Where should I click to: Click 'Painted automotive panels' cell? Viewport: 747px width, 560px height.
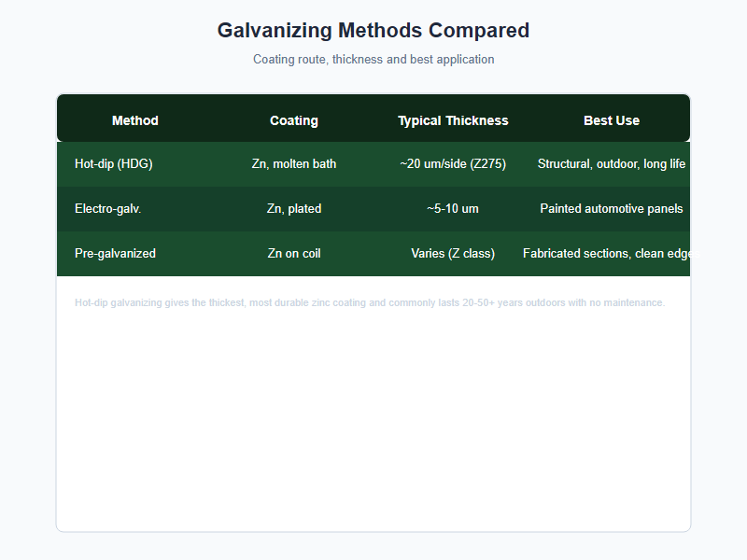[x=612, y=208]
